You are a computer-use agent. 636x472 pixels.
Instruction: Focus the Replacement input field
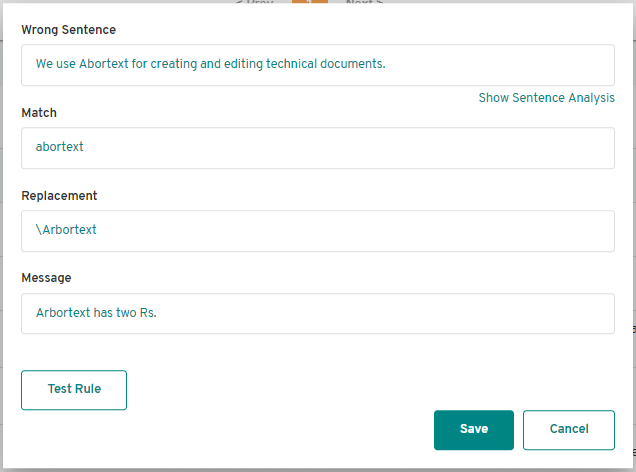[318, 231]
